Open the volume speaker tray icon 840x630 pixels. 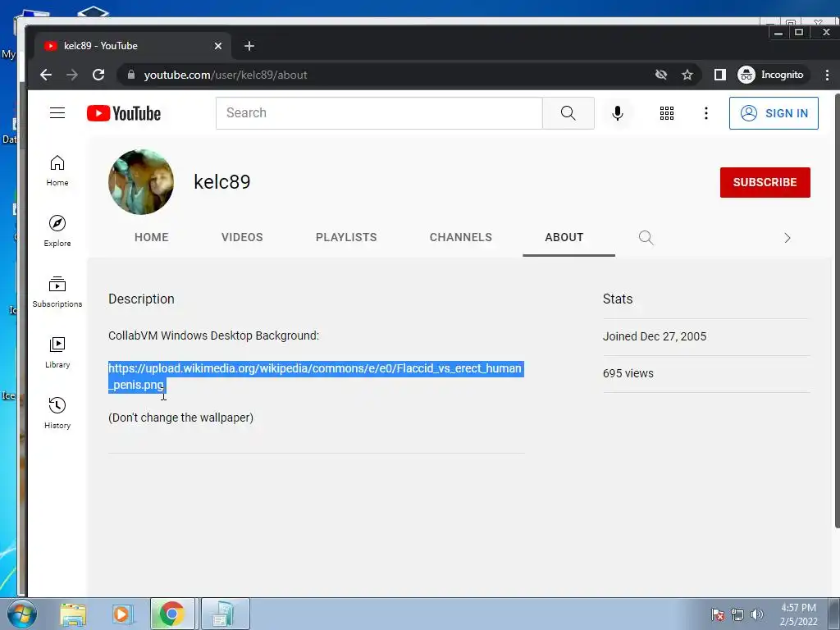(x=757, y=614)
